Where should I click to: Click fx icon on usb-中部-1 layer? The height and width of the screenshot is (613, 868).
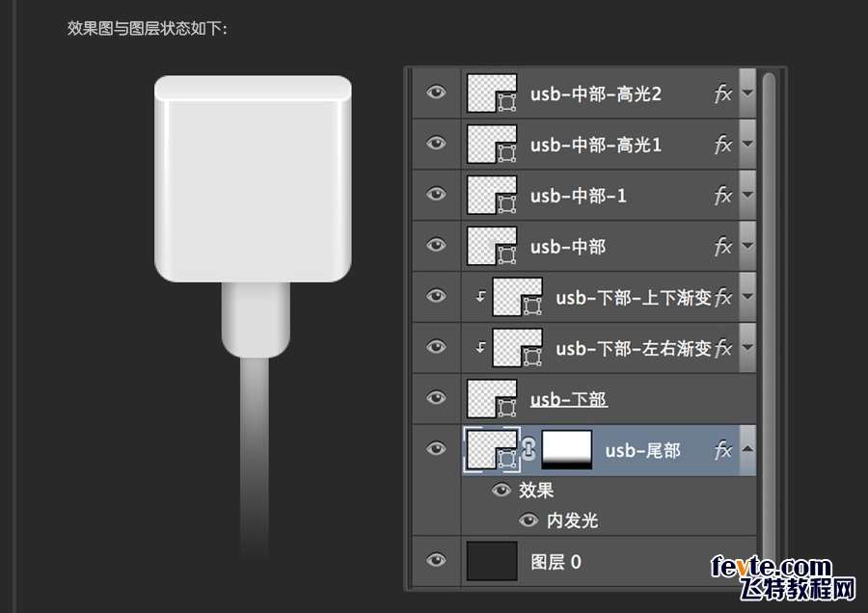(x=723, y=196)
